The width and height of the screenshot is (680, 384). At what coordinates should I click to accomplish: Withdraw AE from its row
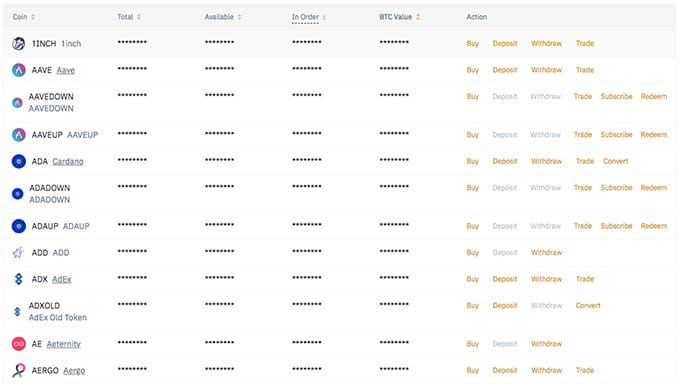[546, 344]
